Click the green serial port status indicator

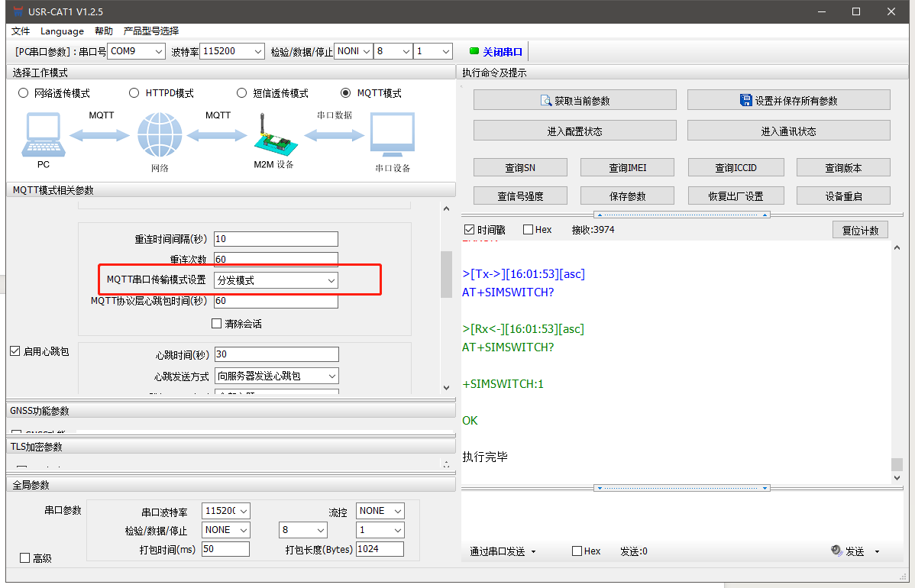(474, 51)
